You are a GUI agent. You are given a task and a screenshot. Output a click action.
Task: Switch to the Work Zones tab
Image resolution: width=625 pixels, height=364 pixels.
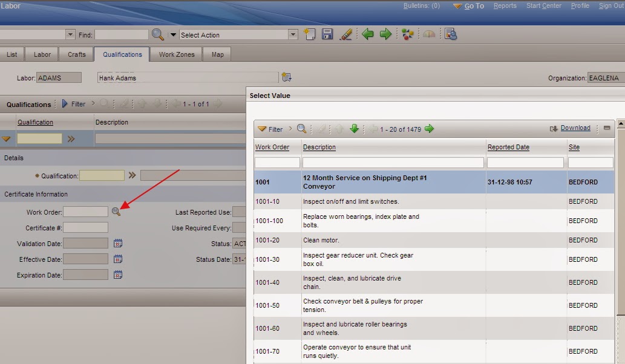coord(176,54)
